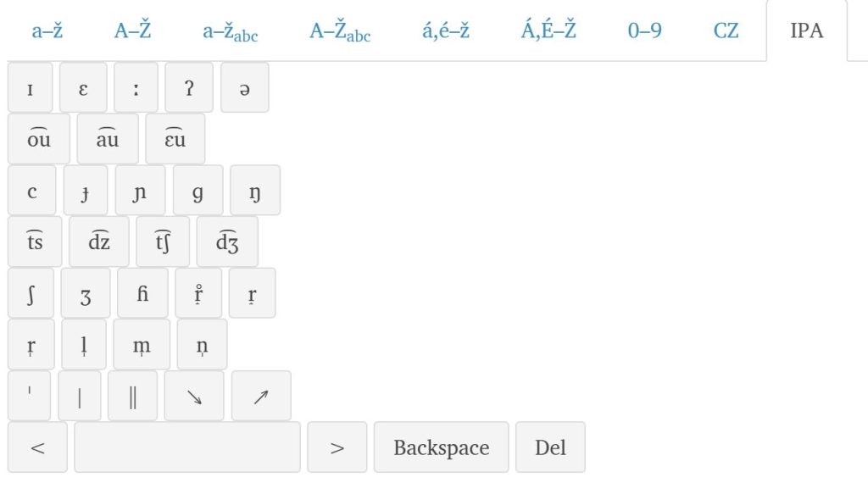
Task: Insert the length mark ː key
Action: click(136, 87)
